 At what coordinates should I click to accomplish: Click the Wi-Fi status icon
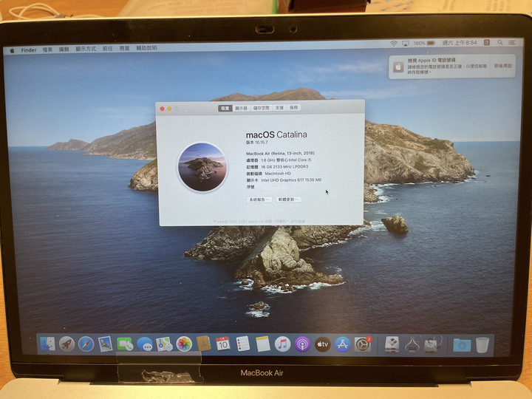click(394, 43)
